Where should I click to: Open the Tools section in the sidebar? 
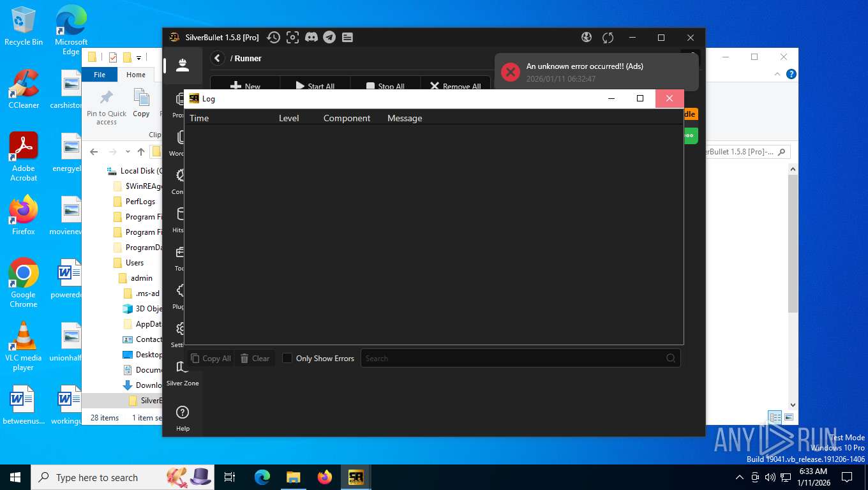180,257
